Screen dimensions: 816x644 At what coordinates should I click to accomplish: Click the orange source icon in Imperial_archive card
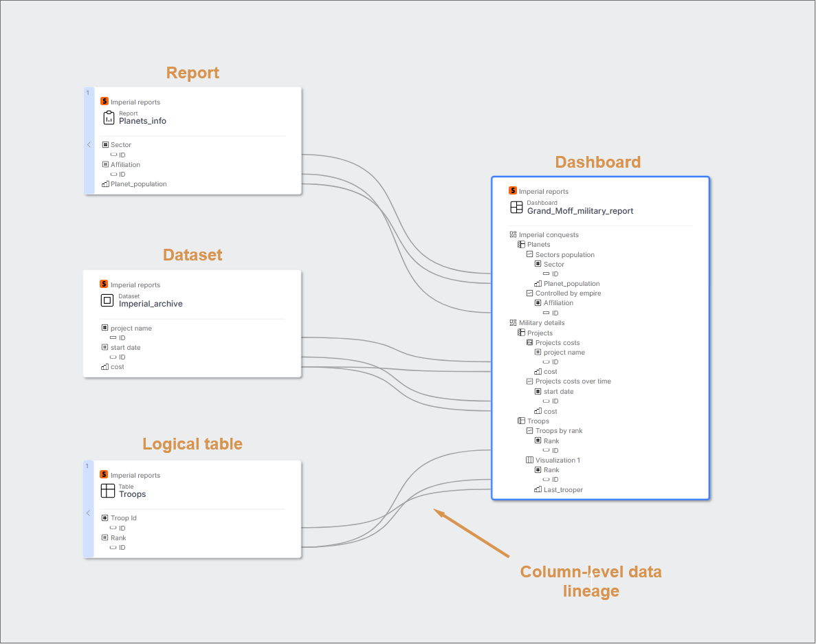tap(104, 284)
